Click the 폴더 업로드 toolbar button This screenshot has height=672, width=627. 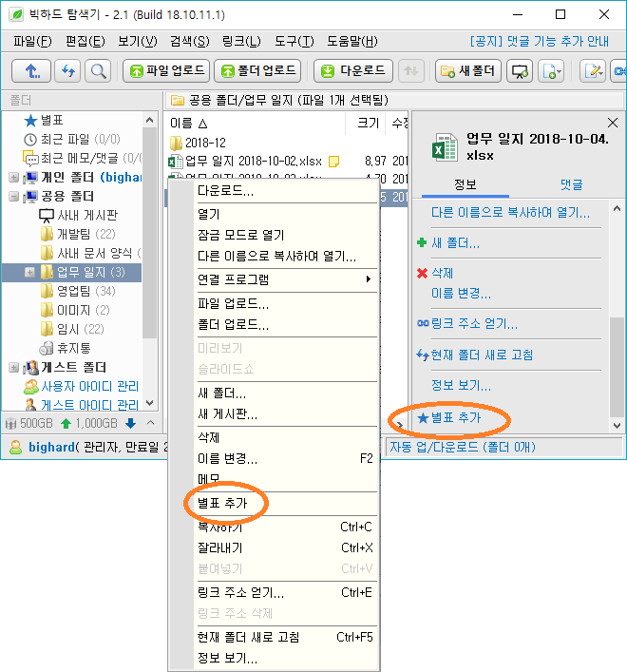[x=257, y=70]
